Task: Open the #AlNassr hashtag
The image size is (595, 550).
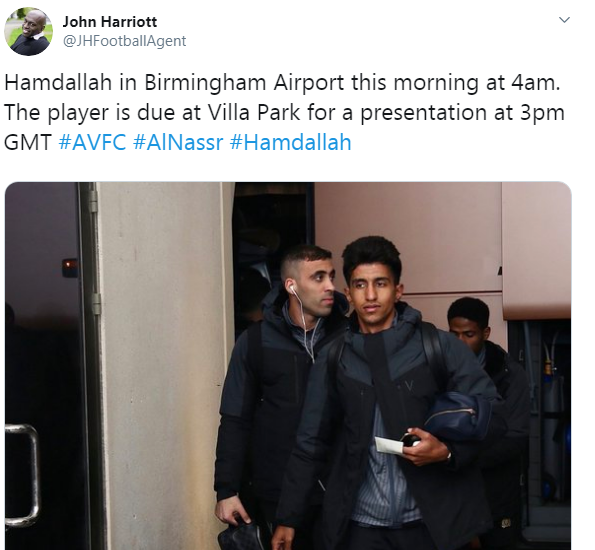Action: coord(178,143)
